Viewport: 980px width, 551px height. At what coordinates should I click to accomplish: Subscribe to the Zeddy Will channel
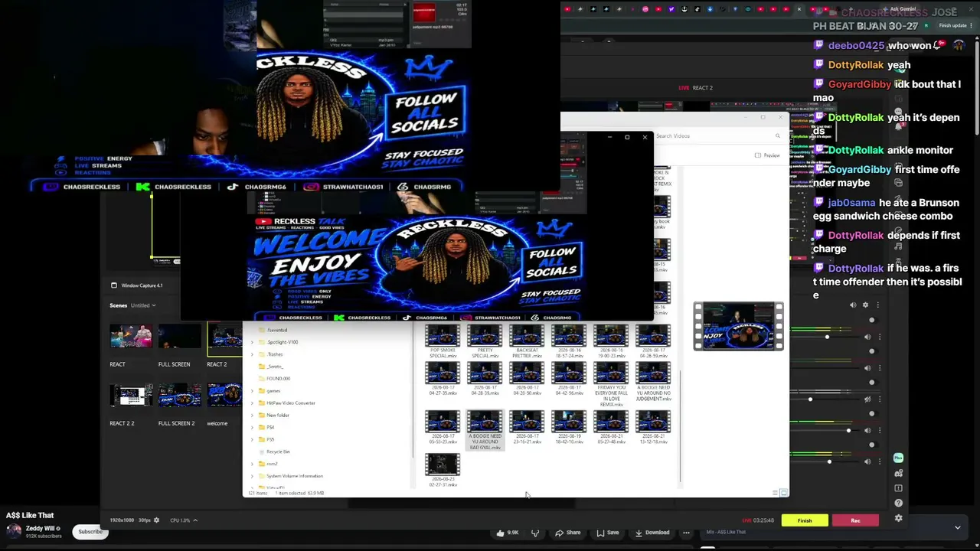pos(90,532)
